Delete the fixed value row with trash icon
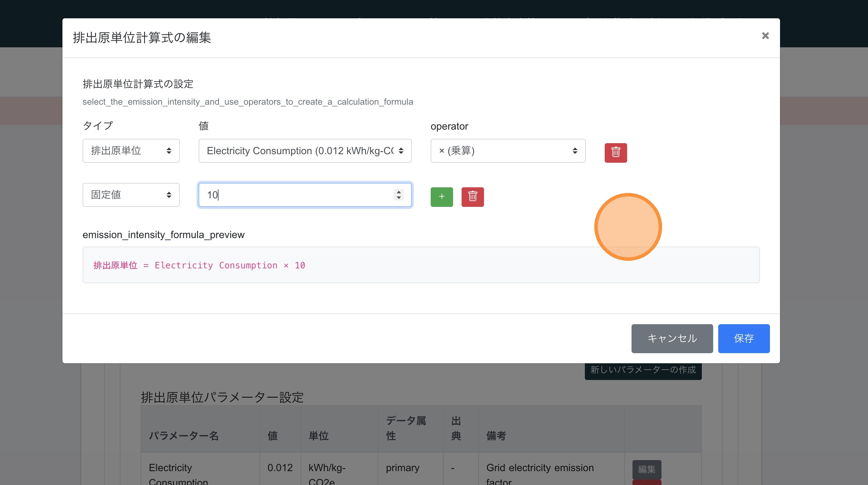 click(472, 197)
